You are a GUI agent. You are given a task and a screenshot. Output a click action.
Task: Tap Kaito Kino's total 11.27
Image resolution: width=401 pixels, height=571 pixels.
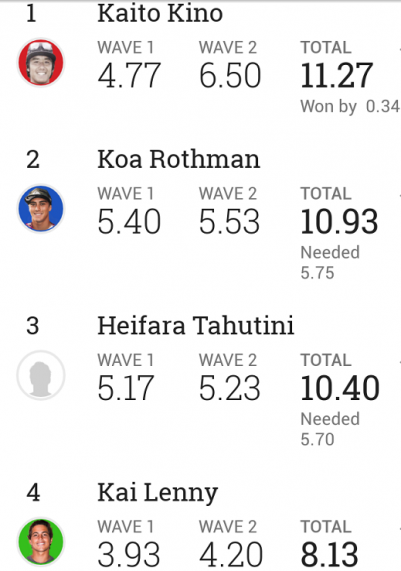tap(337, 75)
